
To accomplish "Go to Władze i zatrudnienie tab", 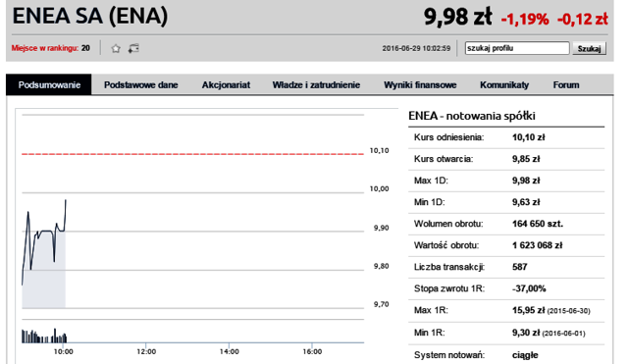I will tap(316, 85).
